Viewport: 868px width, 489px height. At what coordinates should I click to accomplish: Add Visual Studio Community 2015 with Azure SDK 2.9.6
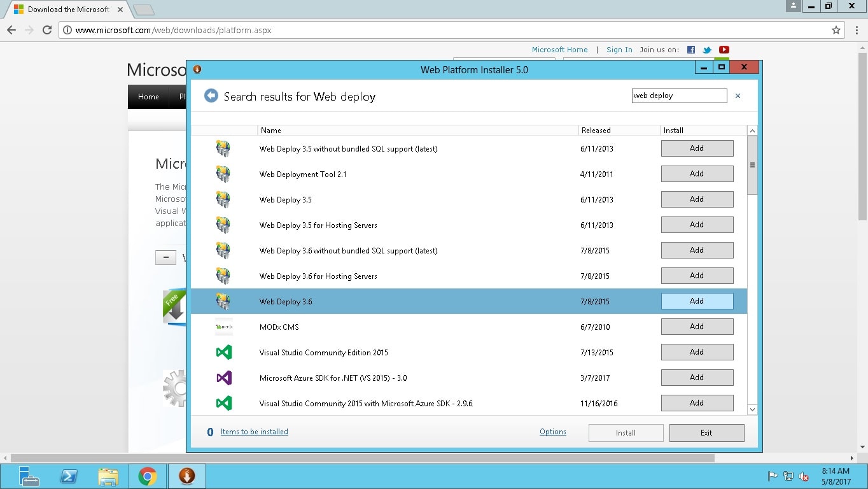[x=697, y=403]
